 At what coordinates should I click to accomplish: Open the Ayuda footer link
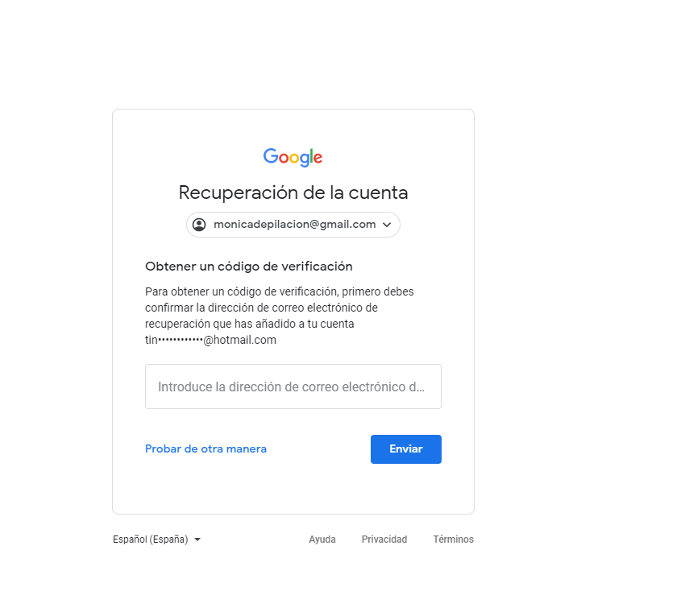pyautogui.click(x=322, y=540)
